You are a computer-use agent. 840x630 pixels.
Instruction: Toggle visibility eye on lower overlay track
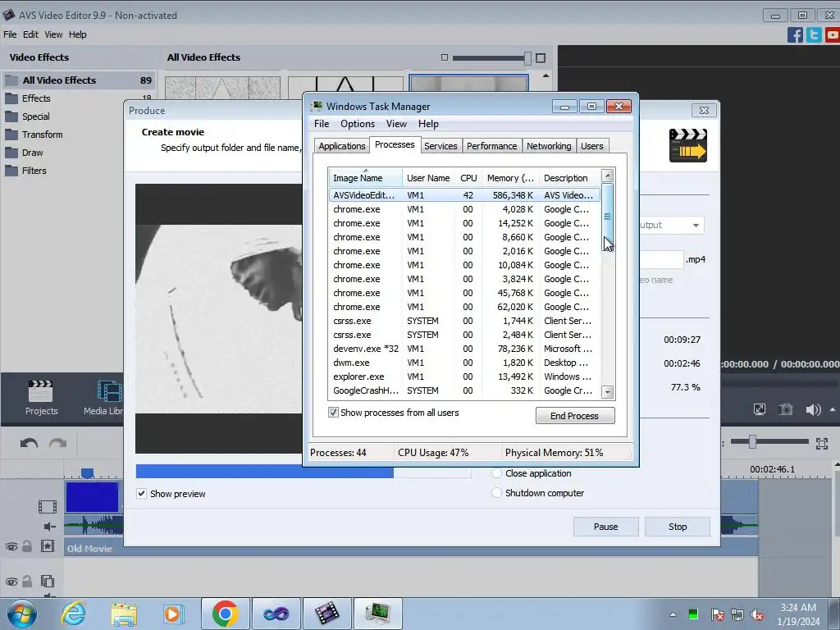pyautogui.click(x=11, y=582)
